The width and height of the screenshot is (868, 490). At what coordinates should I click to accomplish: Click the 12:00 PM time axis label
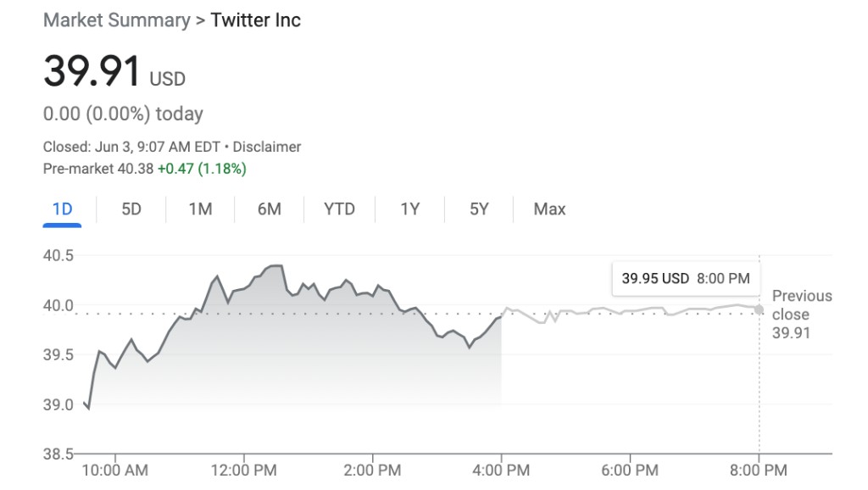[x=243, y=471]
